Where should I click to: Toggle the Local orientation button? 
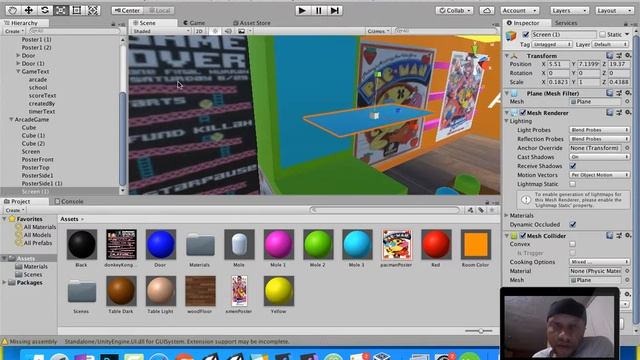[159, 10]
